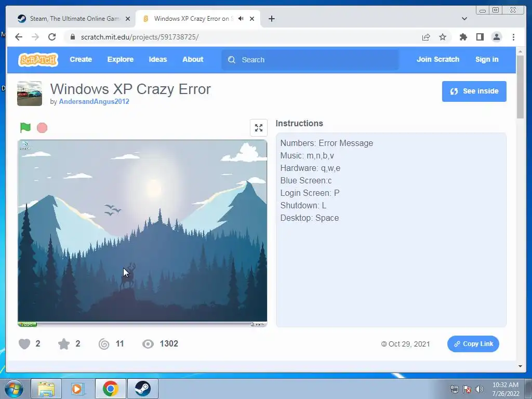Click the page vertical scrollbar thumb

520,87
